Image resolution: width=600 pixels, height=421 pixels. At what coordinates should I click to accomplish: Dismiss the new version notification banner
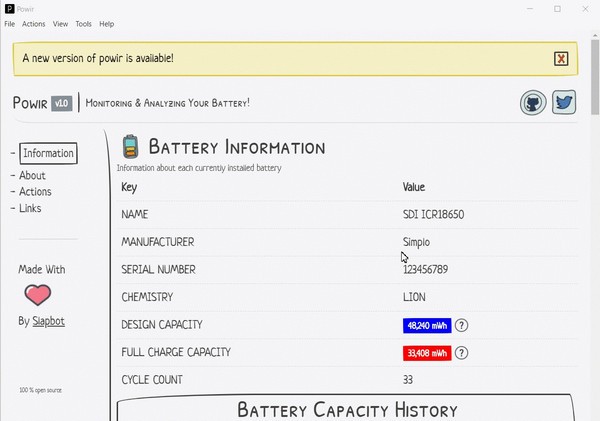coord(561,59)
